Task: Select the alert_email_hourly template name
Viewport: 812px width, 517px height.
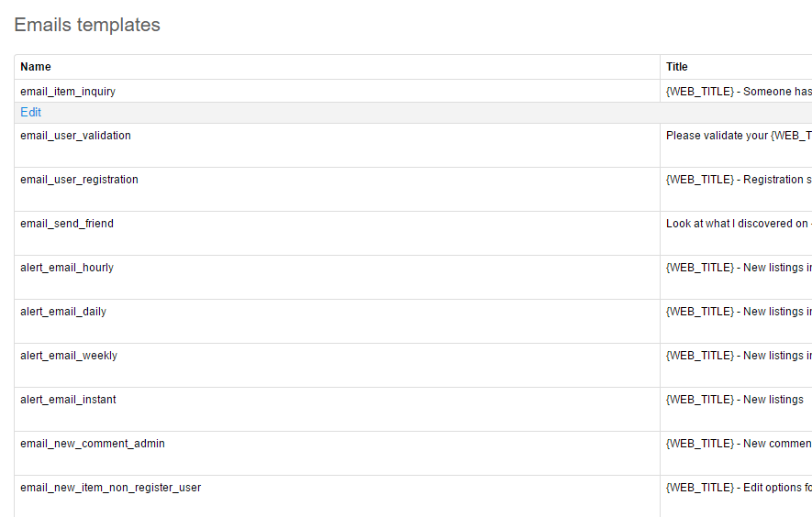Action: (67, 268)
